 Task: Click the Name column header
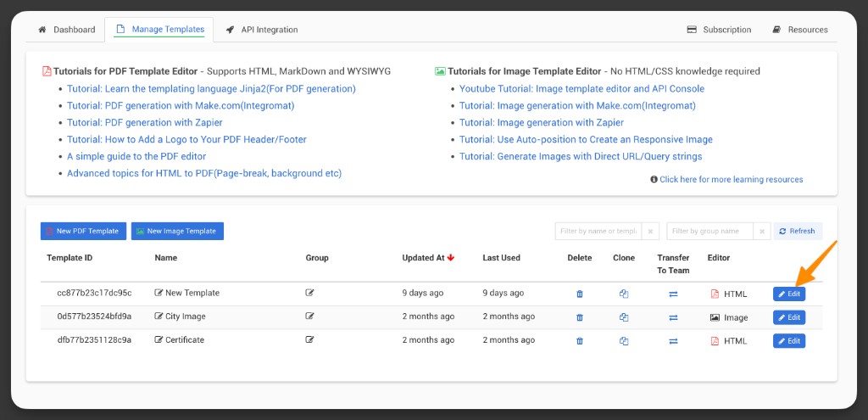165,258
